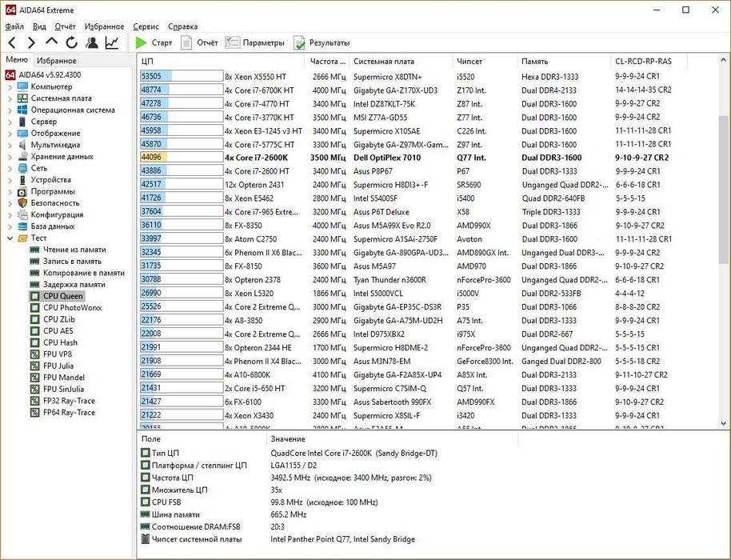This screenshot has width=731, height=560.
Task: Expand the Хранение данных node
Action: click(x=10, y=157)
